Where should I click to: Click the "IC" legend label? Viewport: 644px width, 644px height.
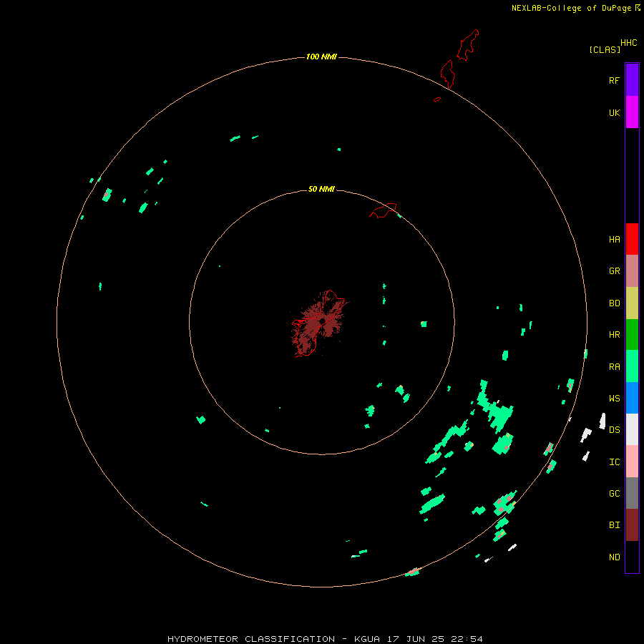coord(614,462)
